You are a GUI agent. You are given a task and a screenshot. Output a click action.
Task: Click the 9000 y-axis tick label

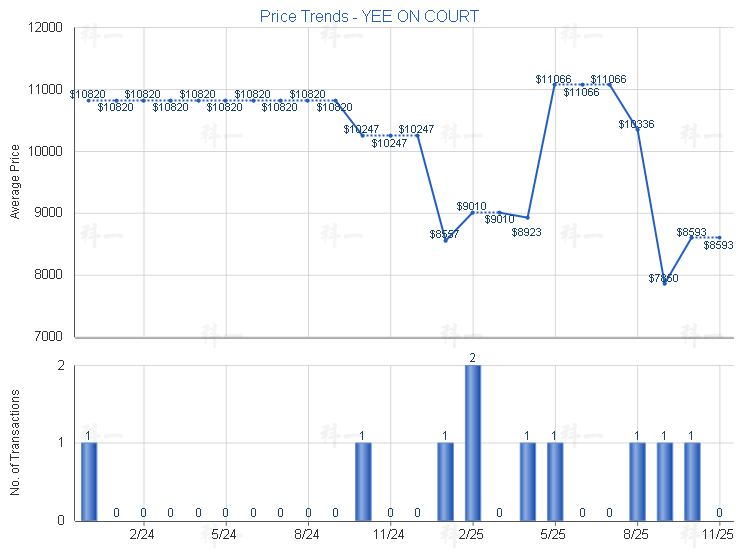(x=48, y=213)
